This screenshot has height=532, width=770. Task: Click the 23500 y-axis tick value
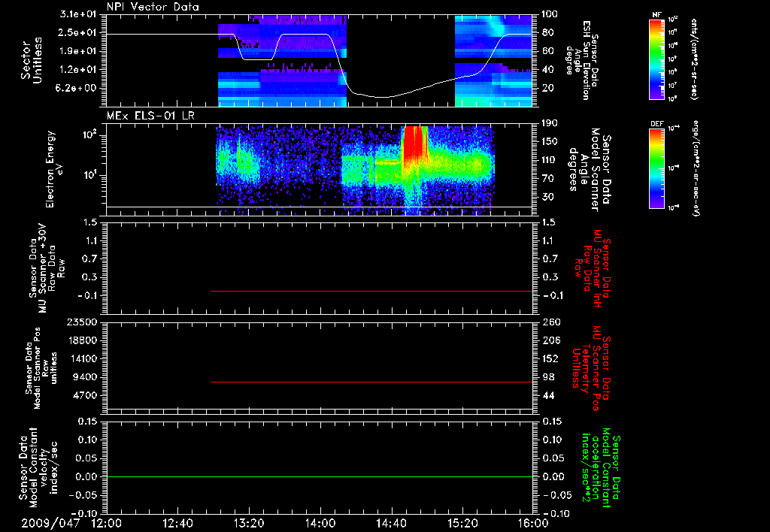point(83,322)
